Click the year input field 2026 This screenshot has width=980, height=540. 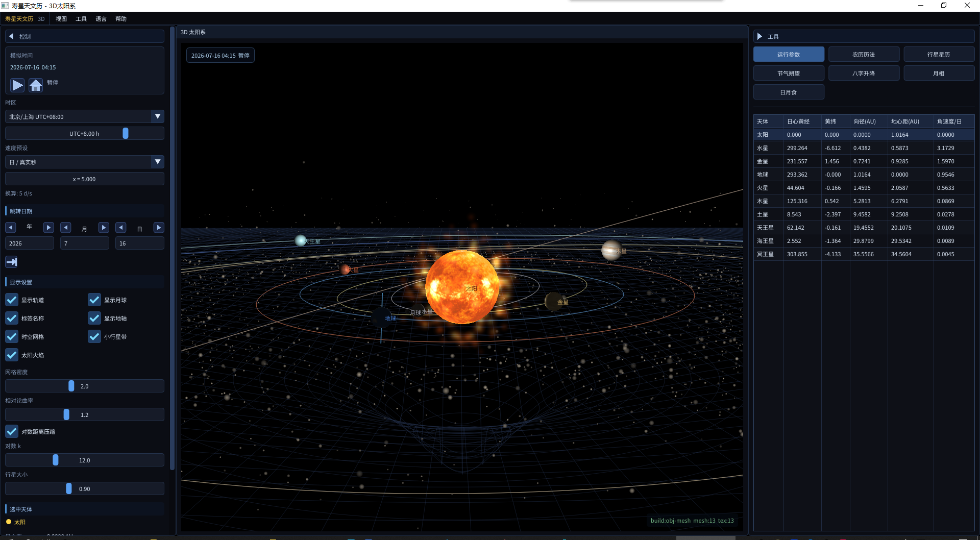click(x=30, y=243)
